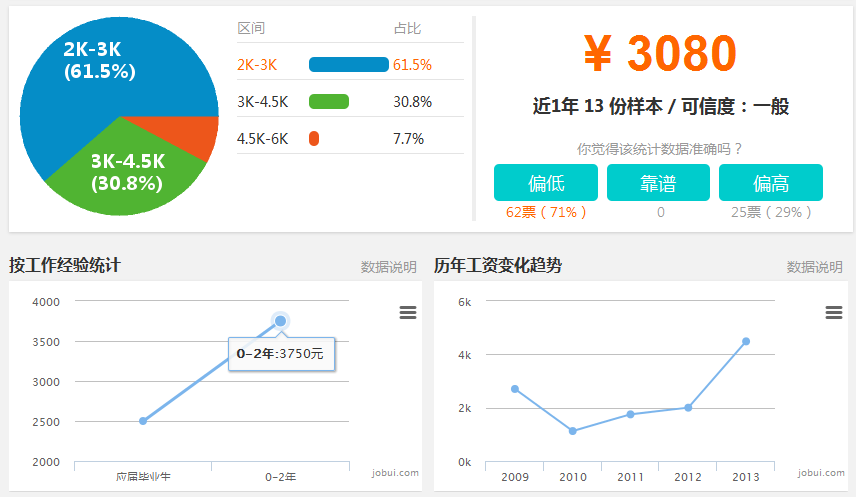The width and height of the screenshot is (856, 497).
Task: Select the 2012 data point on the trend chart
Action: (x=688, y=407)
